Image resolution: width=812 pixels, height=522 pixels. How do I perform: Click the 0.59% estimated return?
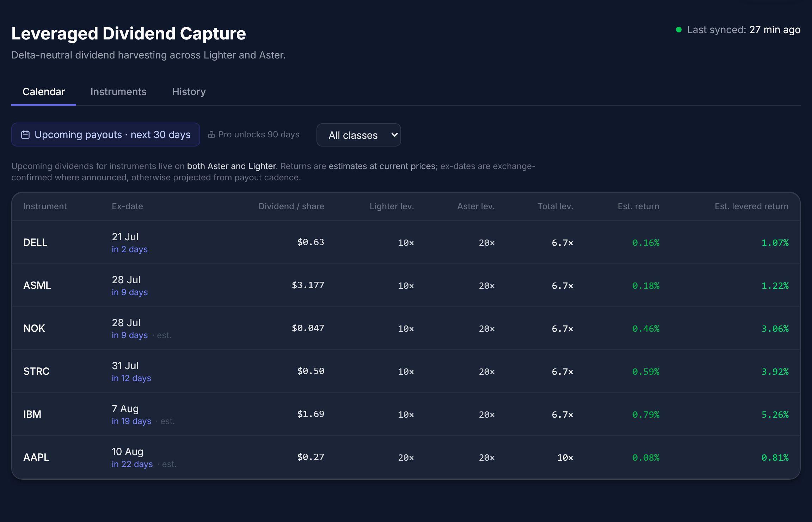coord(646,372)
